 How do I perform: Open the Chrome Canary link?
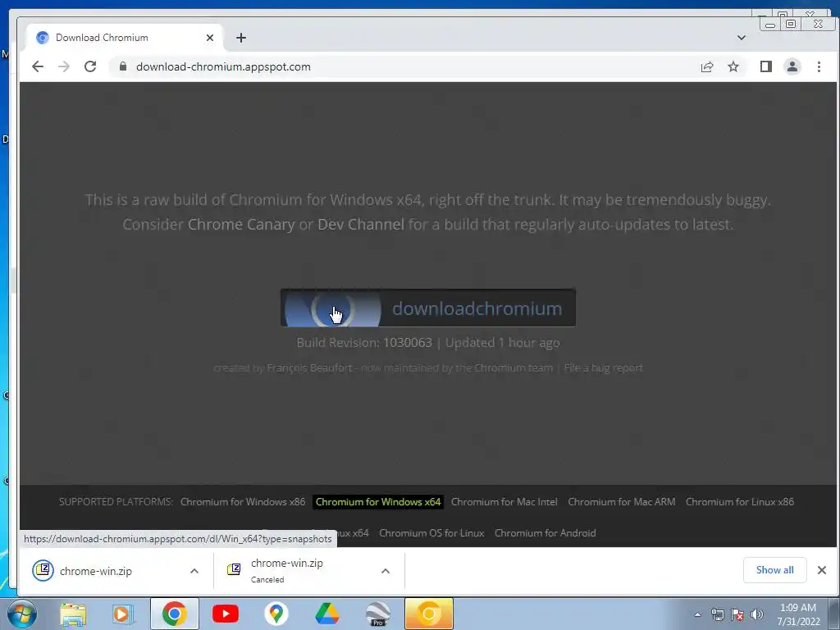click(241, 225)
